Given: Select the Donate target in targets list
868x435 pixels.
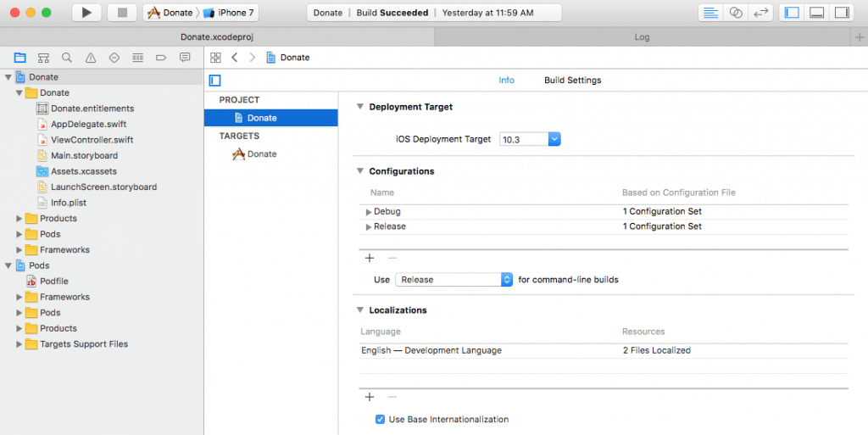Looking at the screenshot, I should [261, 154].
